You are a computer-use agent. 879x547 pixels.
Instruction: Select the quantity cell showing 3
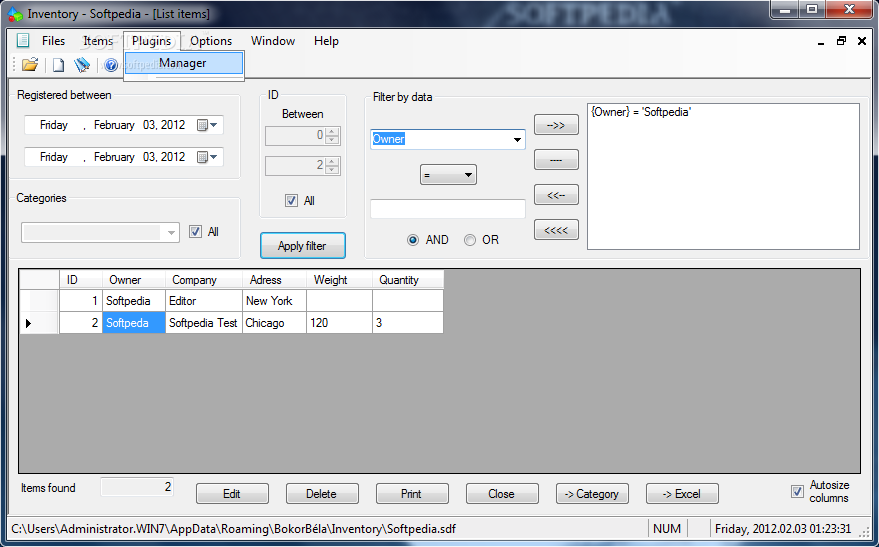pyautogui.click(x=408, y=323)
